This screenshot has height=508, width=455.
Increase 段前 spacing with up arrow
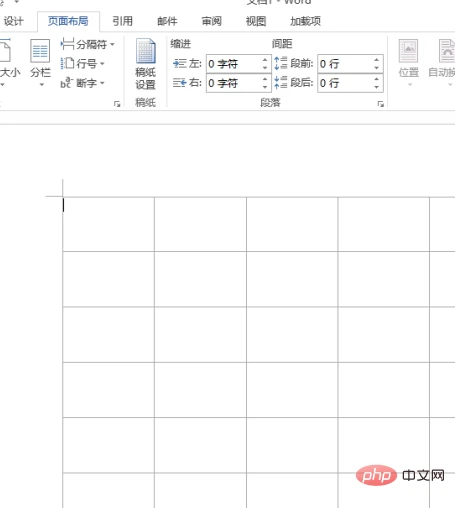click(376, 60)
